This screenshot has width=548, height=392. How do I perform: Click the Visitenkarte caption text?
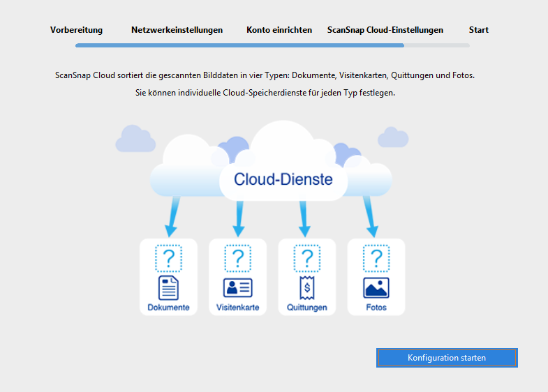pyautogui.click(x=237, y=308)
